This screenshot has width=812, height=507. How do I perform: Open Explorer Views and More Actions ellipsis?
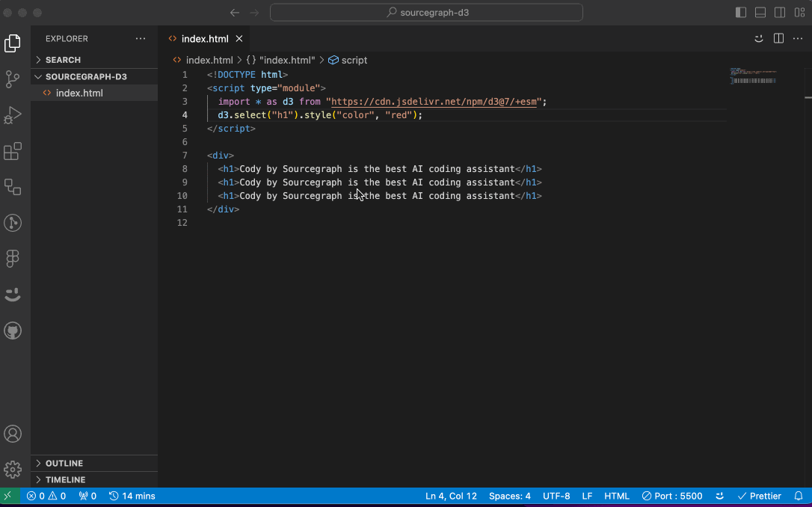141,38
